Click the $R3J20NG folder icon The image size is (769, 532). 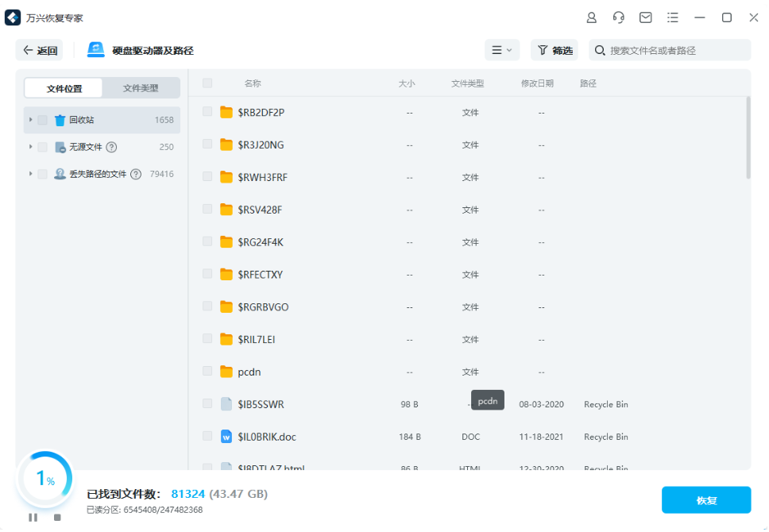(226, 145)
